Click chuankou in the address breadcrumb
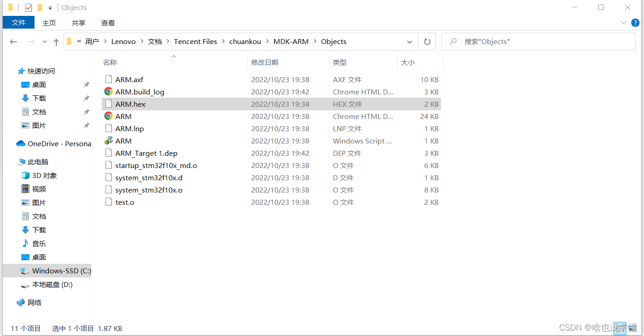Viewport: 644px width, 336px height. [245, 42]
